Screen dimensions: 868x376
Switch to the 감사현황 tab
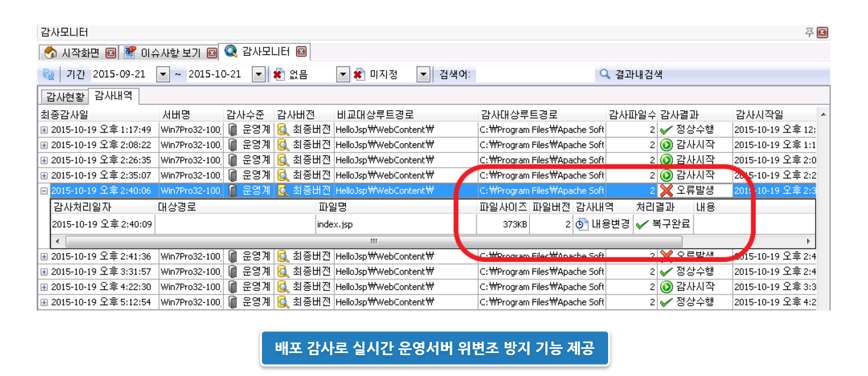(x=65, y=97)
